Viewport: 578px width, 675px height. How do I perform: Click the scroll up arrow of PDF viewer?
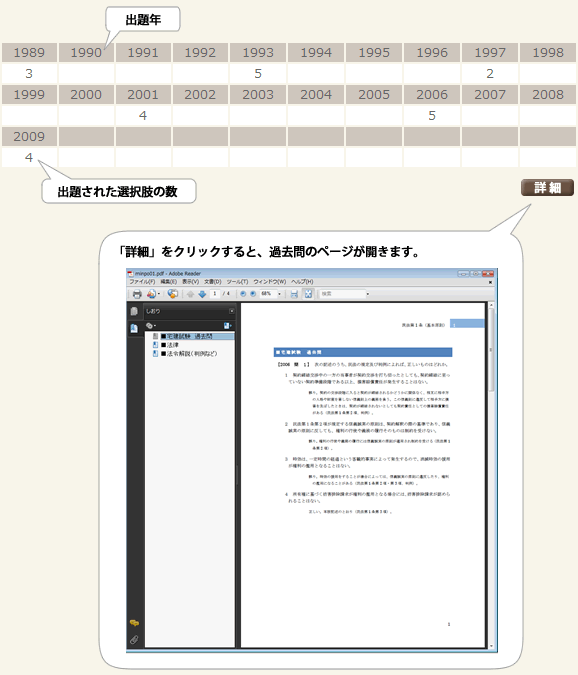tap(491, 305)
